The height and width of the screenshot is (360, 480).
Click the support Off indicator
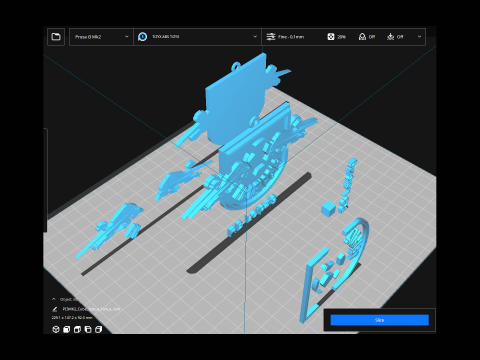point(367,37)
